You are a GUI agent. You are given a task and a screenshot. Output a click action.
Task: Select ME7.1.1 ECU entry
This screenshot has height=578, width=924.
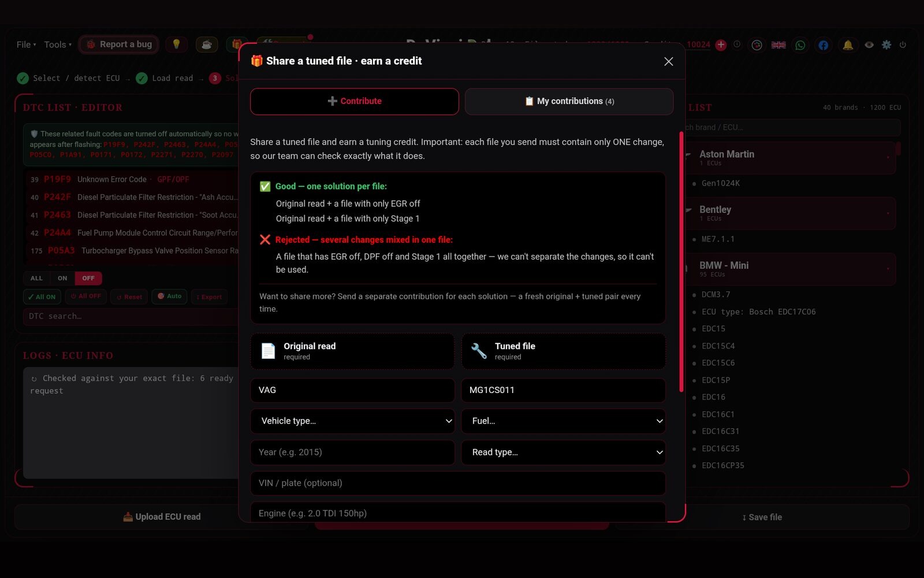(718, 239)
